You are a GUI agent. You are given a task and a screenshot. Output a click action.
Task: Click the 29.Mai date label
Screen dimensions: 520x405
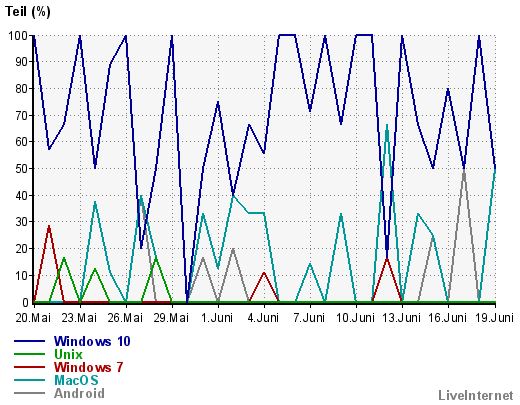(x=171, y=318)
